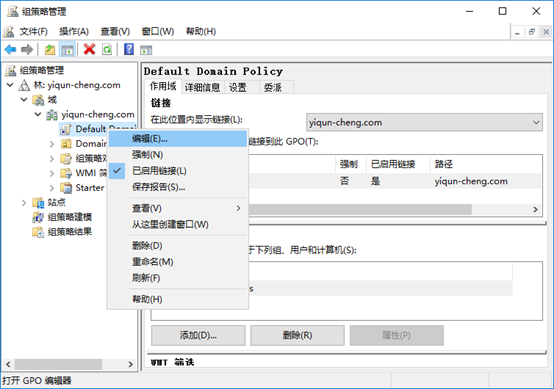Click the 添加(D)... button

point(198,335)
